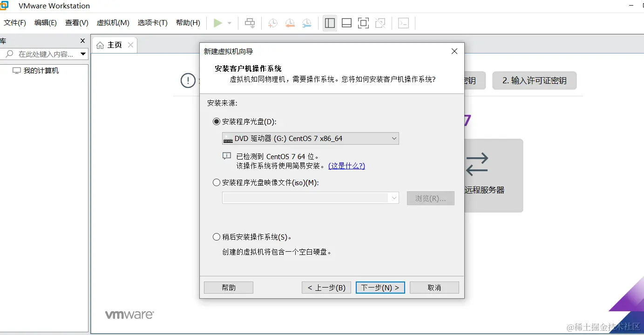
Task: Click the green Power On play icon
Action: pyautogui.click(x=217, y=23)
